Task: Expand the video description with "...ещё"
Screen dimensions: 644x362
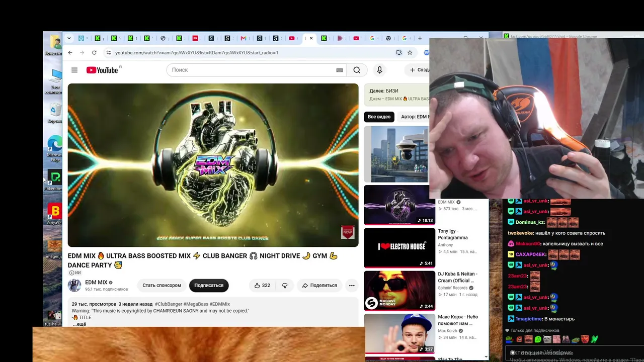Action: (x=79, y=324)
